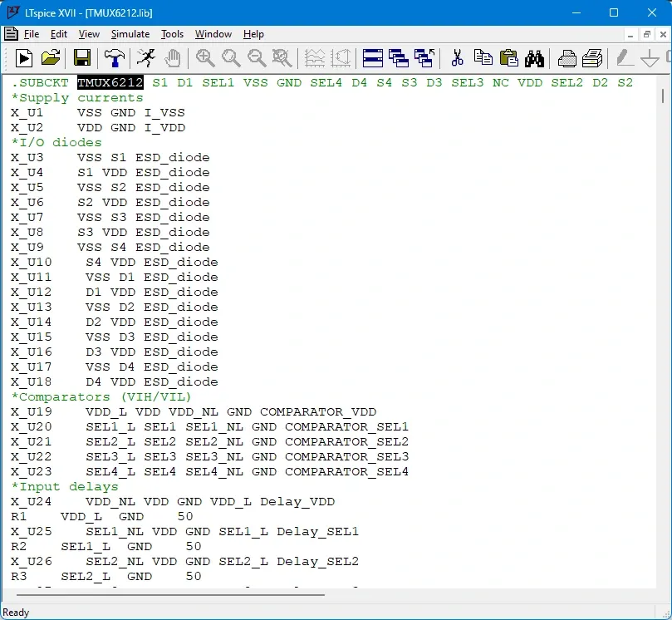Open Find with the binoculars icon
672x620 pixels.
coord(534,58)
